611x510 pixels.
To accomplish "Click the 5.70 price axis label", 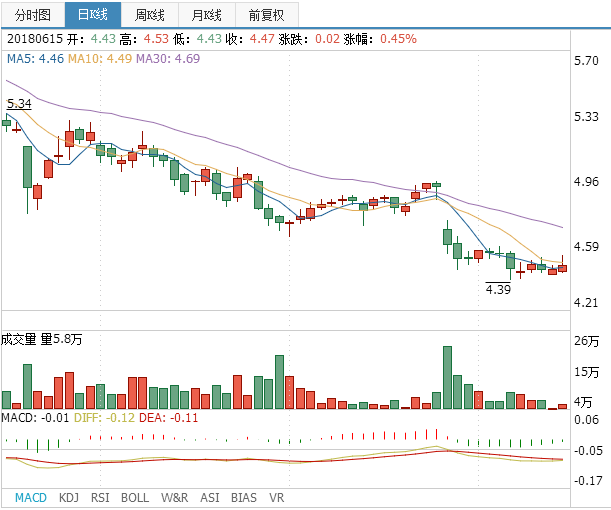I will coord(586,61).
